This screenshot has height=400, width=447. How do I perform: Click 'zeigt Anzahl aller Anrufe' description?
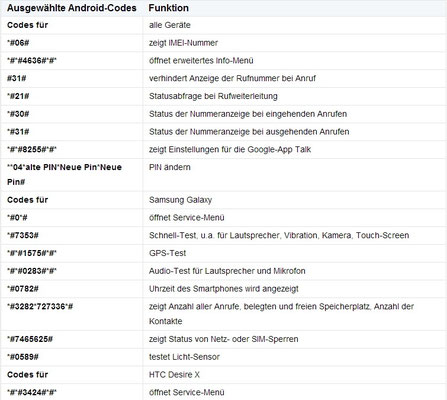281,314
